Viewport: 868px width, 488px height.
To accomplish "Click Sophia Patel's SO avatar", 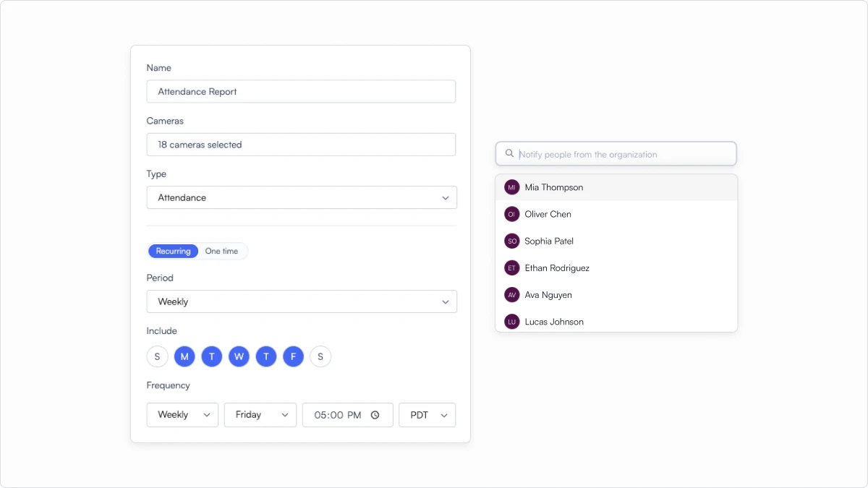I will [x=512, y=241].
